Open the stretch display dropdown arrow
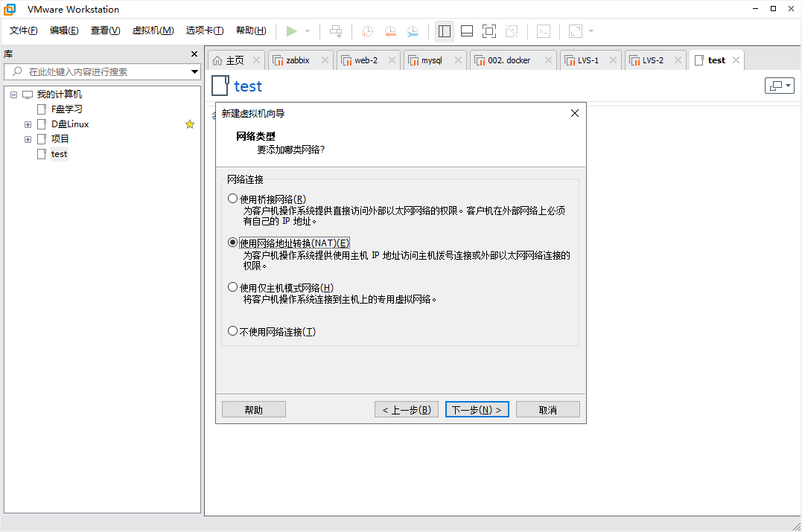802x532 pixels. coord(591,31)
